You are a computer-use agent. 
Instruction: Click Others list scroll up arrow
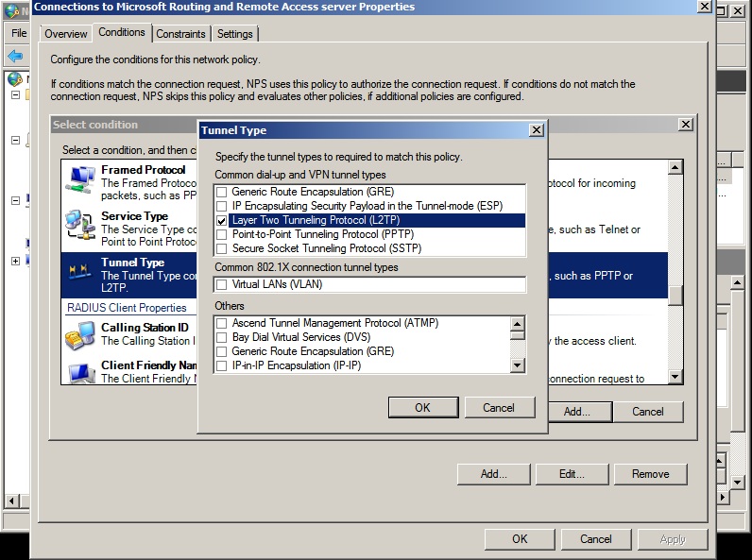tap(517, 324)
